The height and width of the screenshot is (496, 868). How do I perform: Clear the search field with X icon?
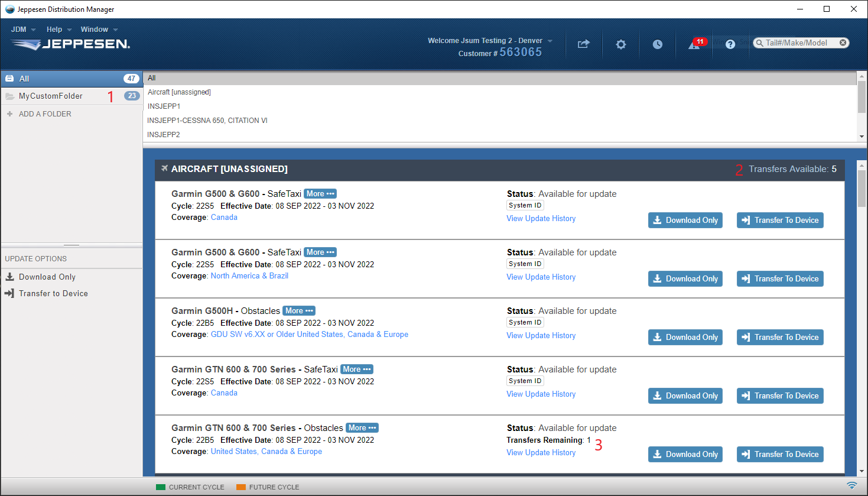click(x=843, y=43)
